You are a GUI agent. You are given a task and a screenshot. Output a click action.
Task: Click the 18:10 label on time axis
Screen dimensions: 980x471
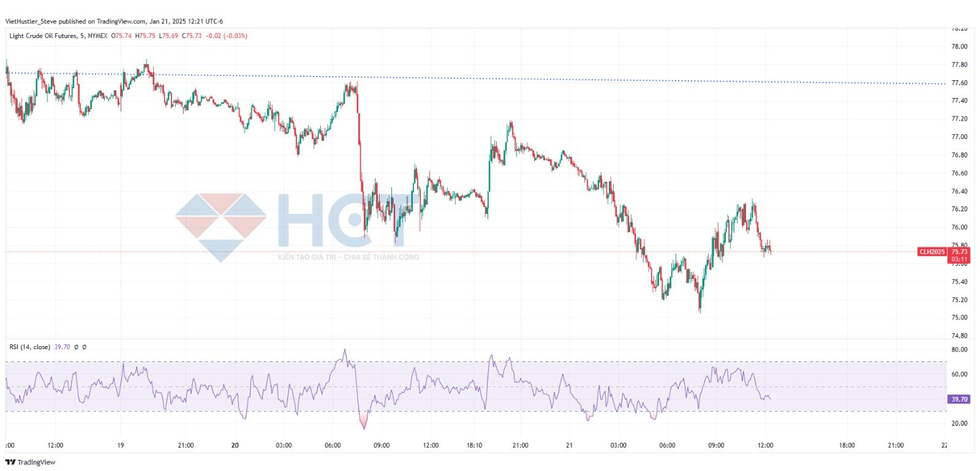coord(474,445)
